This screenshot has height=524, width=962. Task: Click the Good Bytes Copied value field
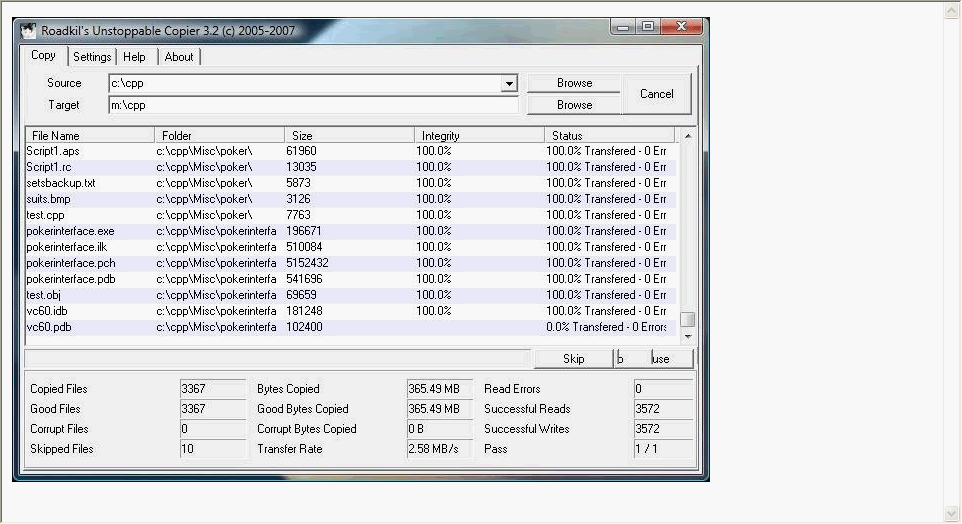point(440,409)
